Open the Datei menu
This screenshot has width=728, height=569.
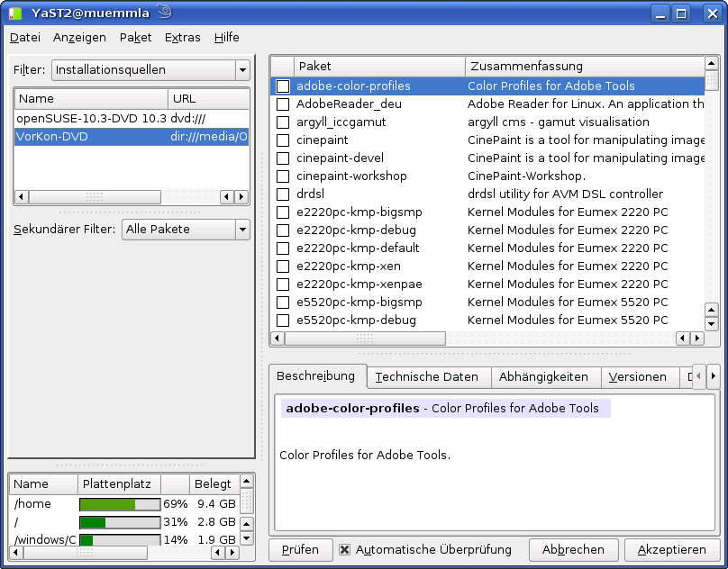pyautogui.click(x=25, y=38)
